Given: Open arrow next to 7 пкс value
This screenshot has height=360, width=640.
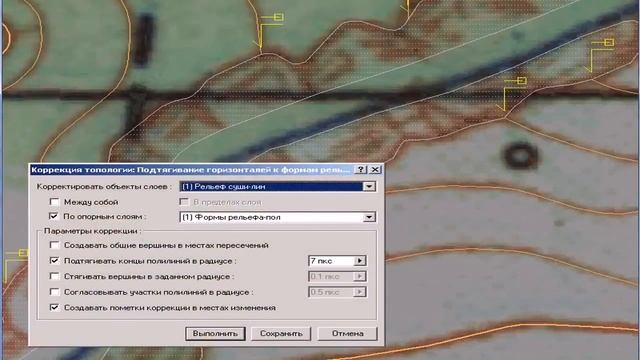Looking at the screenshot, I should click(x=360, y=261).
